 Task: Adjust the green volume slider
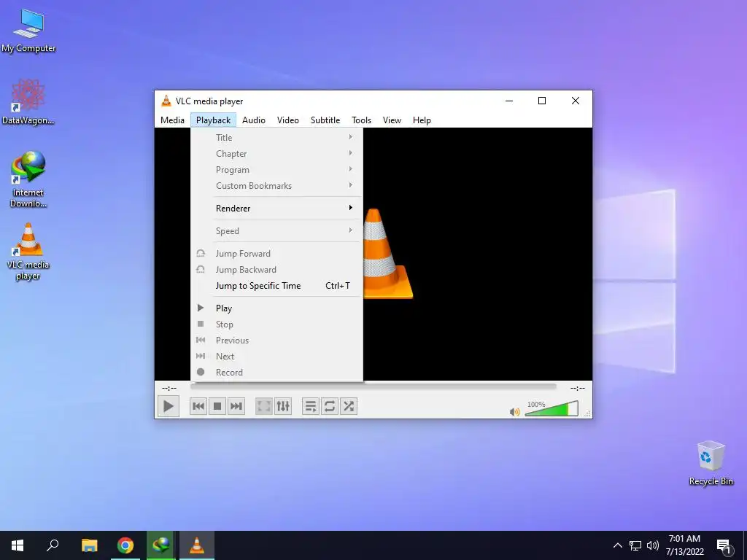coord(551,408)
